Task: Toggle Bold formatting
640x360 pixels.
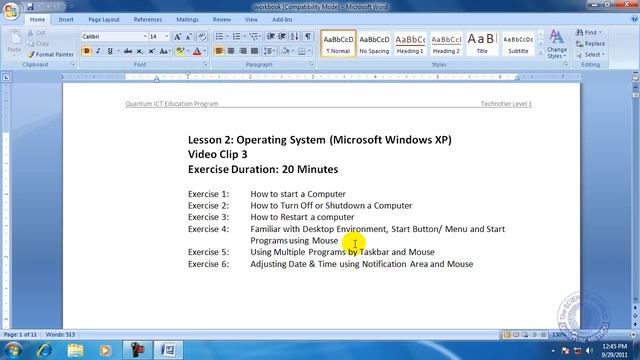Action: 87,51
